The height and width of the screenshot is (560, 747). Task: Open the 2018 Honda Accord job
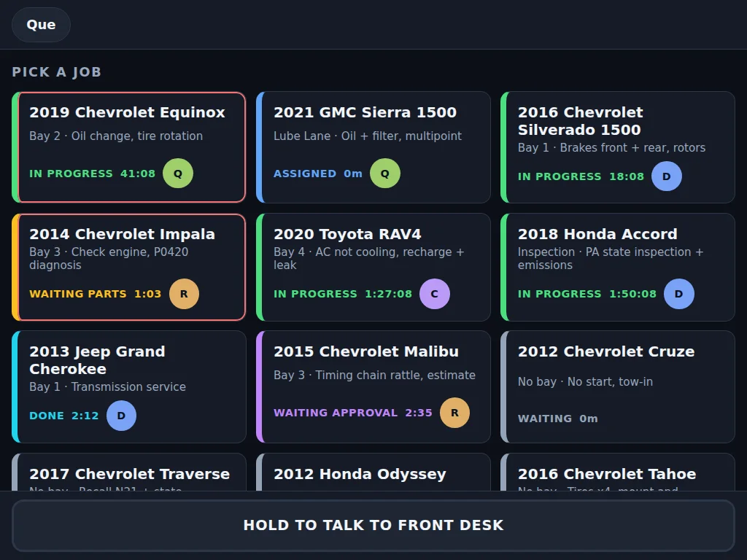click(618, 267)
